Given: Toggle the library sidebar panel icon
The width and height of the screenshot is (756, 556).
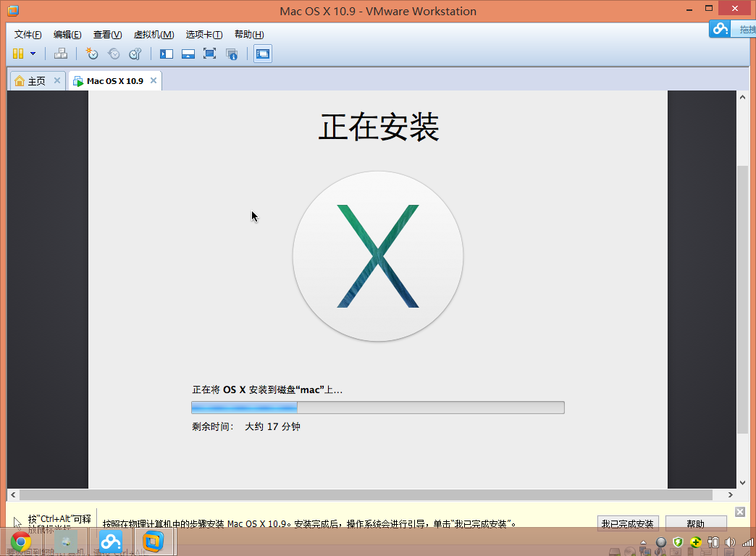Looking at the screenshot, I should pyautogui.click(x=167, y=54).
